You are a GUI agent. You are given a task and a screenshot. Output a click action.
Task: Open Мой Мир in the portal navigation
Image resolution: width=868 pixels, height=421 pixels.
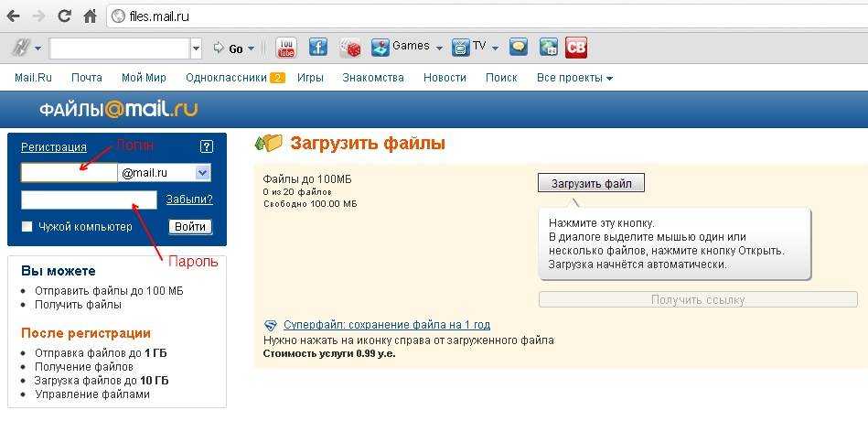tap(144, 78)
